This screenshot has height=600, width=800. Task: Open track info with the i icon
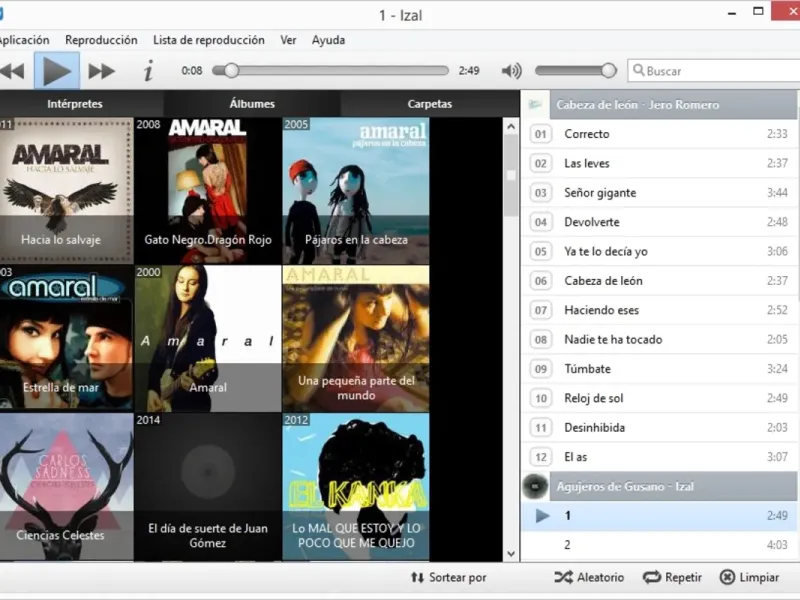point(148,71)
